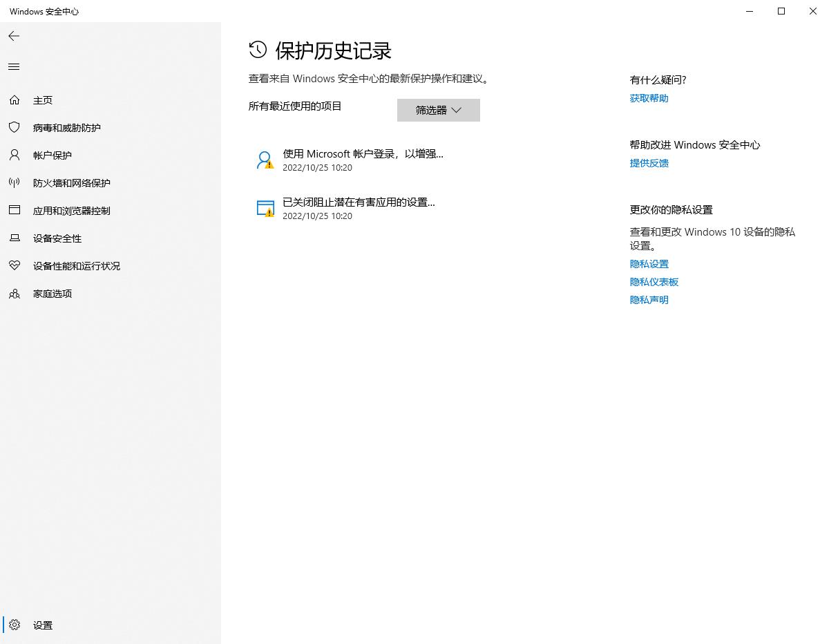Open 病毒和威胁防护 section
This screenshot has width=829, height=644.
(67, 128)
